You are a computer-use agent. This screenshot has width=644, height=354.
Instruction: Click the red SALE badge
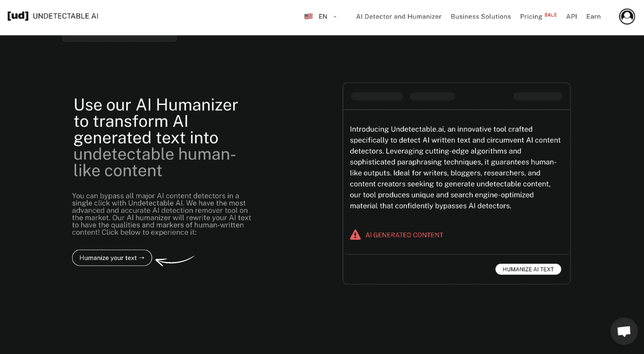click(x=551, y=15)
